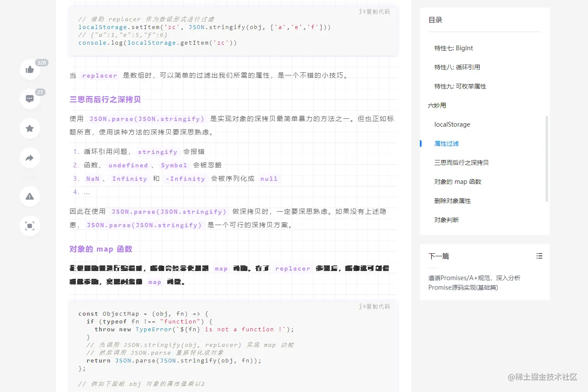Copy code from the ObjectMap code block

click(378, 307)
